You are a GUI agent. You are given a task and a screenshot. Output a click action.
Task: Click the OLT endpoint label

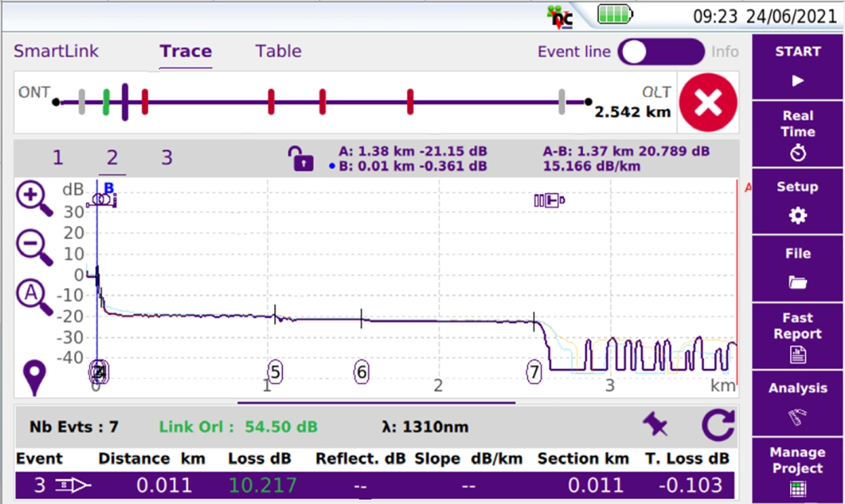coord(656,93)
